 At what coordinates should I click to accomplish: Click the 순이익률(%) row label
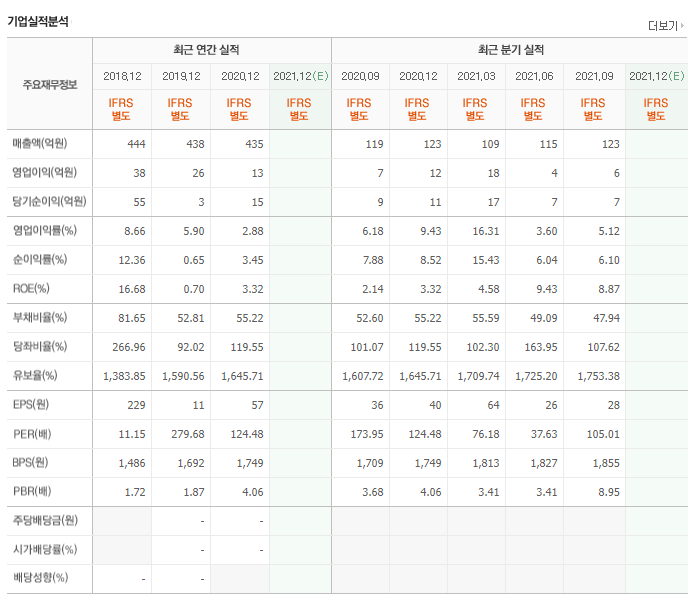tap(40, 259)
